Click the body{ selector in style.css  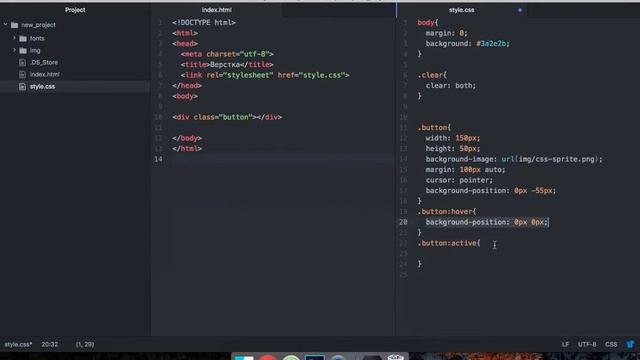click(427, 23)
